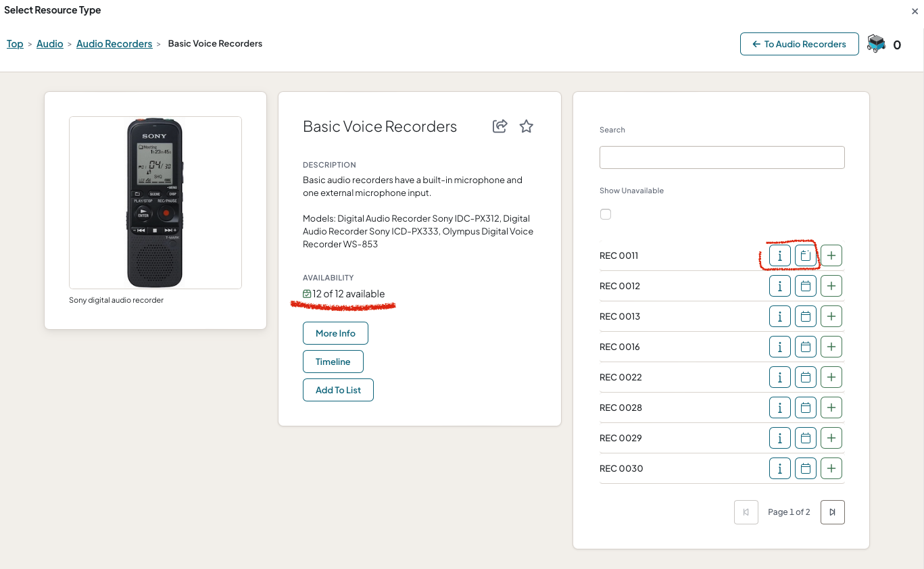This screenshot has width=924, height=569.
Task: Click the '12 of 12 available' text
Action: 349,294
